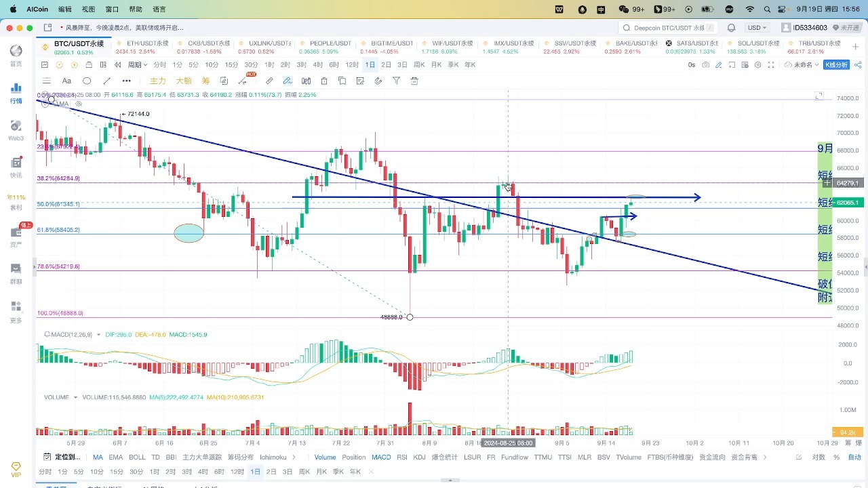Open the 快讯 news flash sidebar icon
This screenshot has width=868, height=488.
click(x=16, y=167)
